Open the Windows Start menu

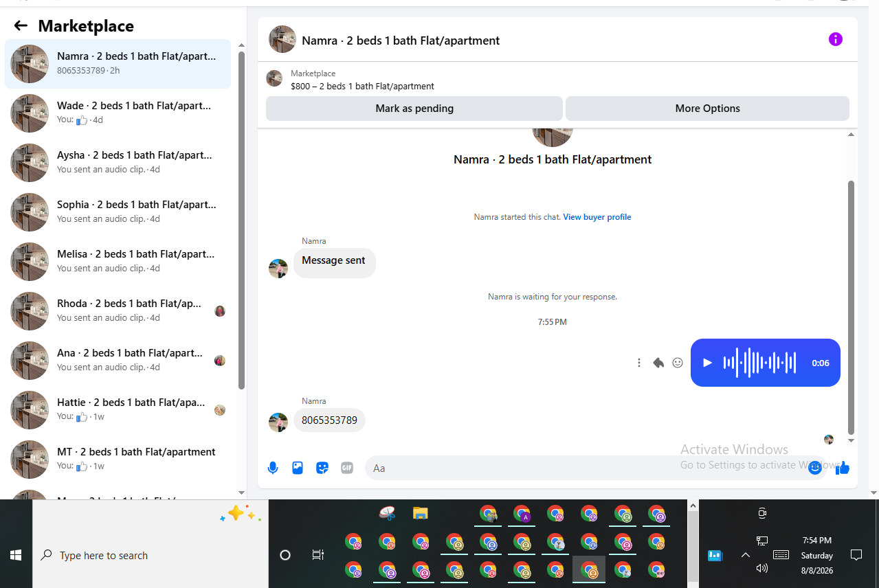[16, 555]
